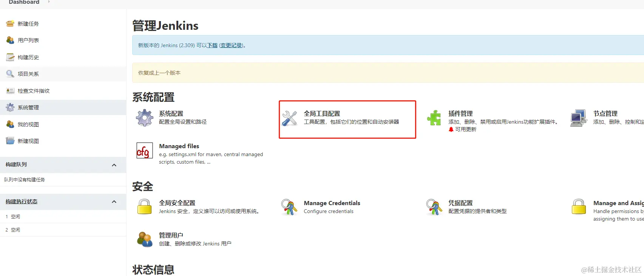The image size is (644, 276).
Task: Select 系统管理 in the sidebar
Action: pos(28,107)
